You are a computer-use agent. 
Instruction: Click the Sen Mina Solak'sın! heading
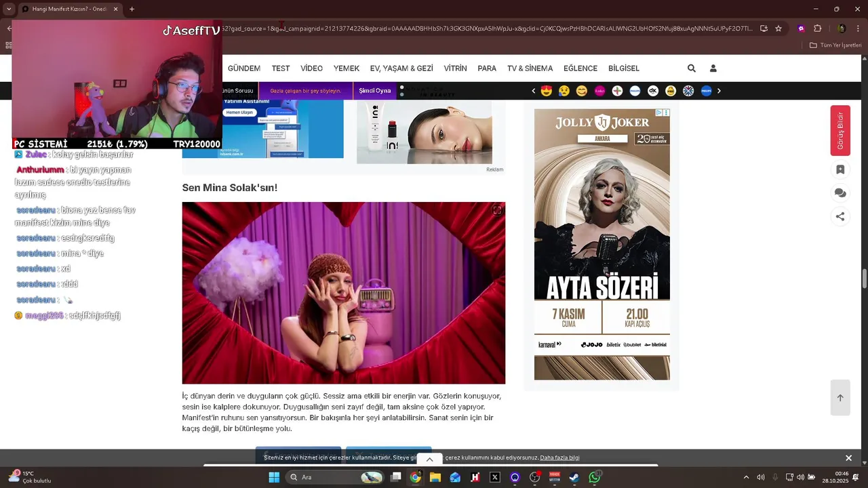point(230,188)
